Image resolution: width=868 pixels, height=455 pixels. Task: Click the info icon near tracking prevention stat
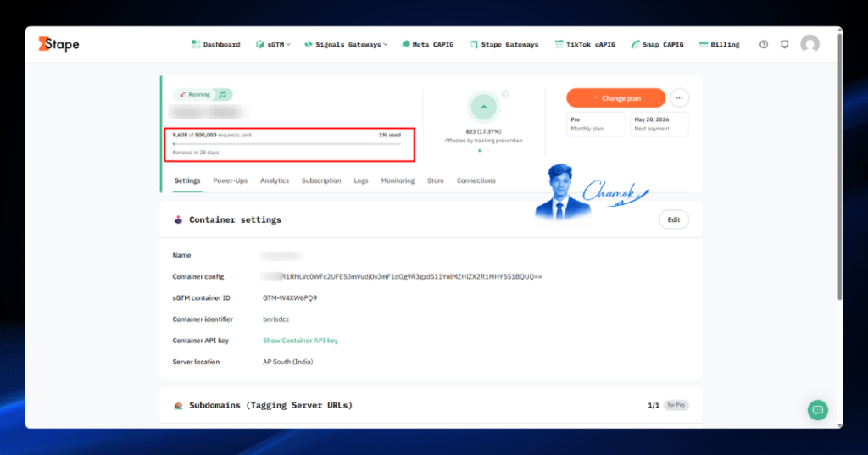click(x=505, y=94)
